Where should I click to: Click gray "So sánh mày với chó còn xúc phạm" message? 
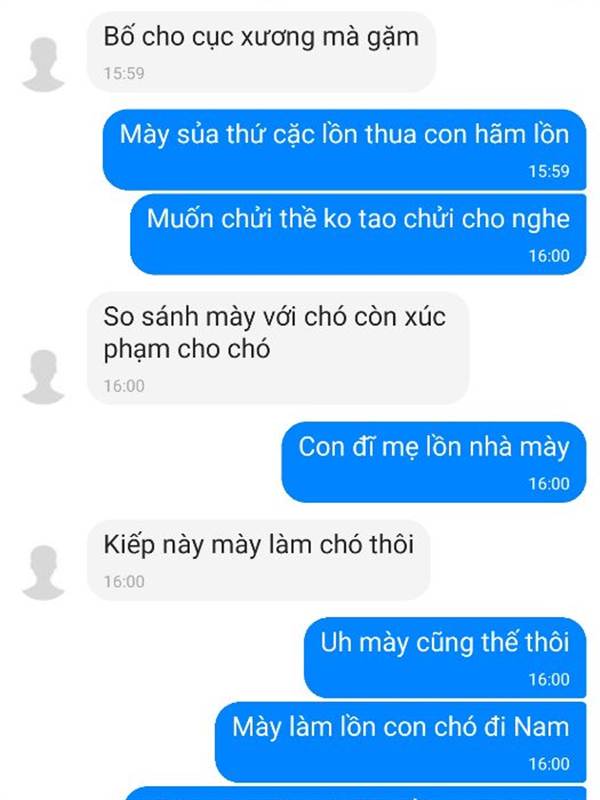(278, 348)
